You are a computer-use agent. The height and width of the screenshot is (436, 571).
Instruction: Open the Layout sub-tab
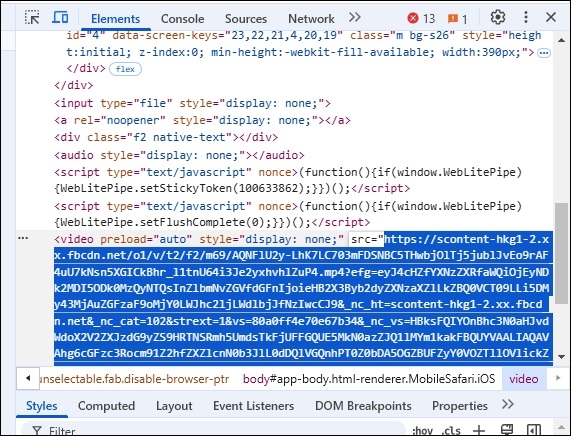pos(174,406)
